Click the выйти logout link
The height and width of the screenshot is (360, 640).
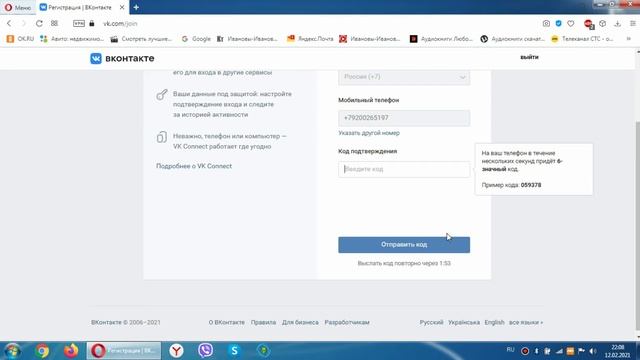(x=529, y=57)
